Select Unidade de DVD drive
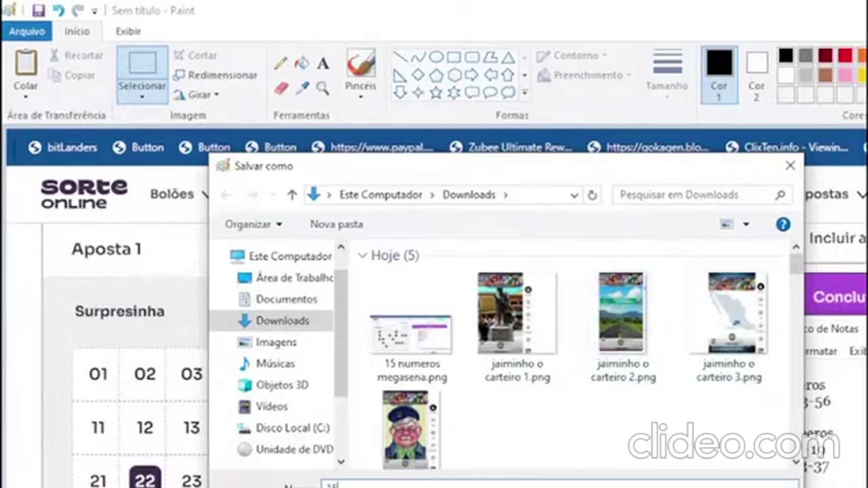Image resolution: width=868 pixels, height=488 pixels. pos(285,449)
